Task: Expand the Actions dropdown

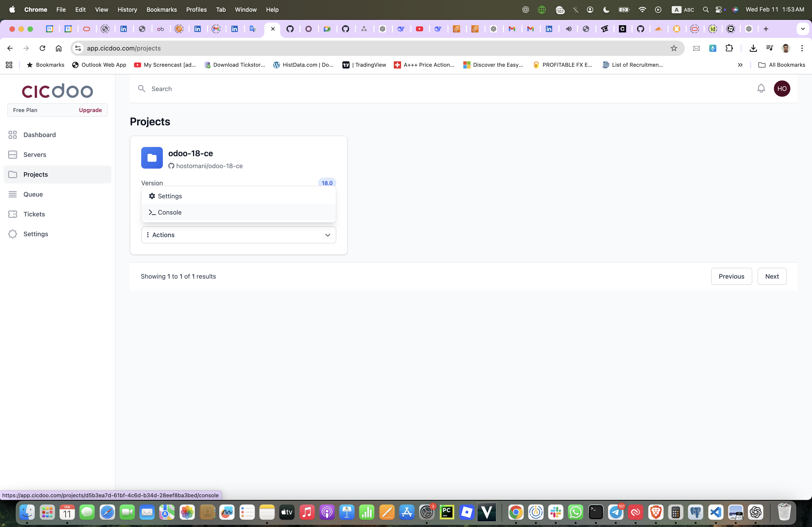Action: tap(238, 235)
